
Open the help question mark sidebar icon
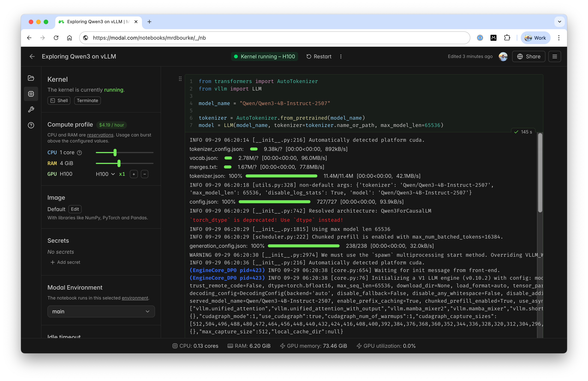[31, 125]
